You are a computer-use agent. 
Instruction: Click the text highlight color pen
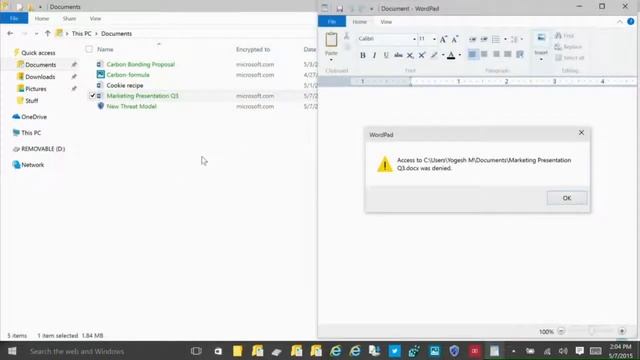coord(434,55)
